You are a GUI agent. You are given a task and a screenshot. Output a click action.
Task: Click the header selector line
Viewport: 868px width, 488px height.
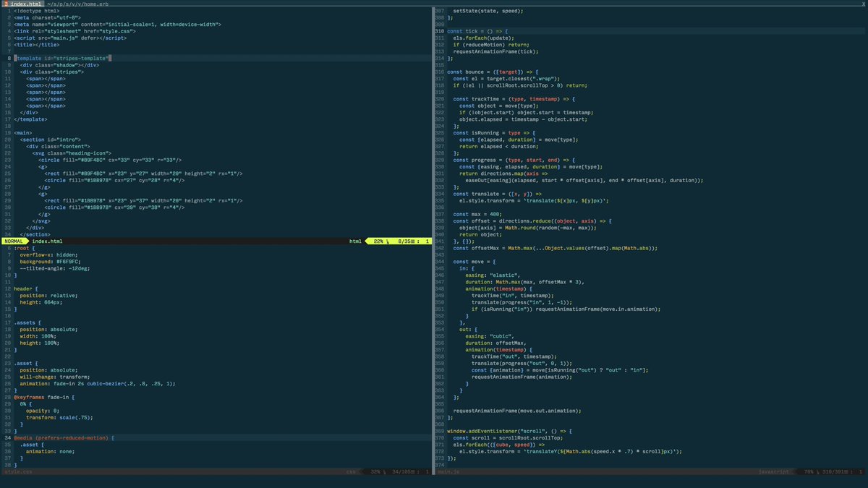point(26,288)
